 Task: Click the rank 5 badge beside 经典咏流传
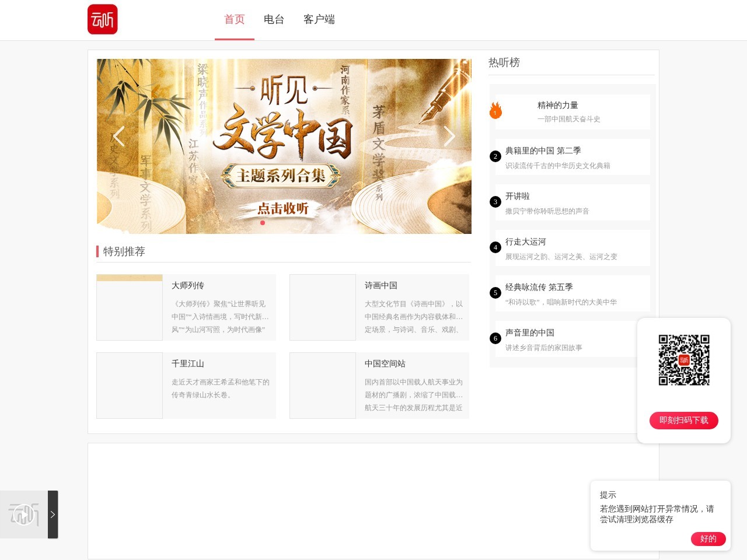point(495,292)
